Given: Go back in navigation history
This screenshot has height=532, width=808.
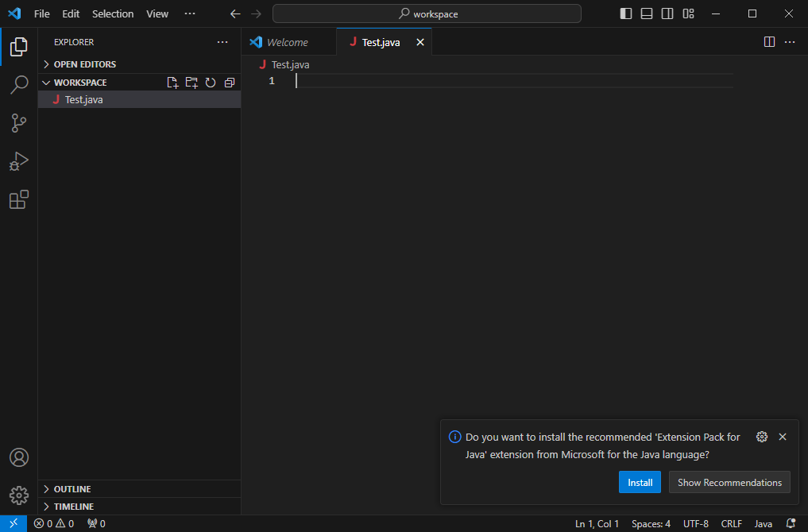Looking at the screenshot, I should pyautogui.click(x=235, y=14).
